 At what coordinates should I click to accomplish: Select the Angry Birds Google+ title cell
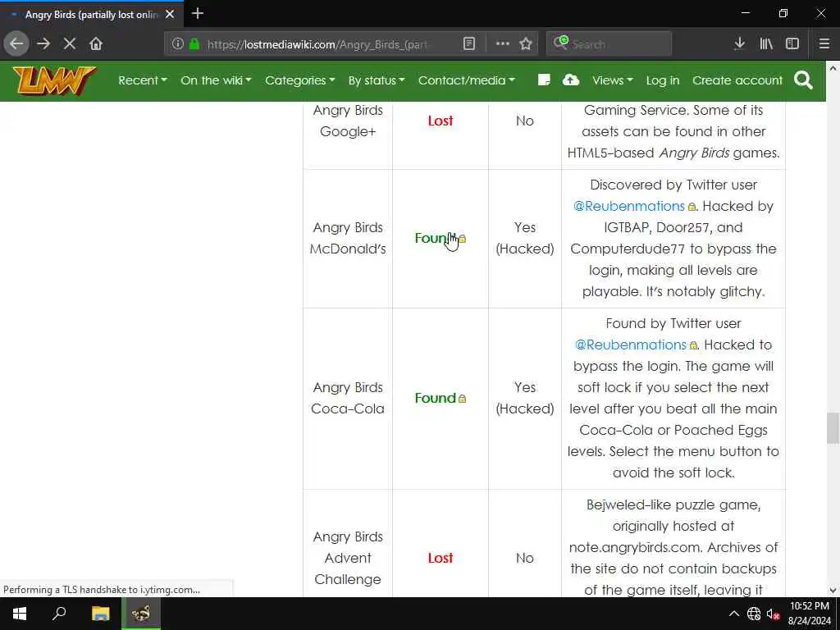click(x=348, y=121)
